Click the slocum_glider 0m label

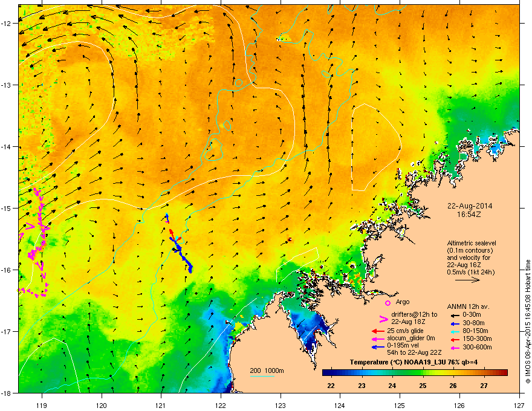[411, 338]
